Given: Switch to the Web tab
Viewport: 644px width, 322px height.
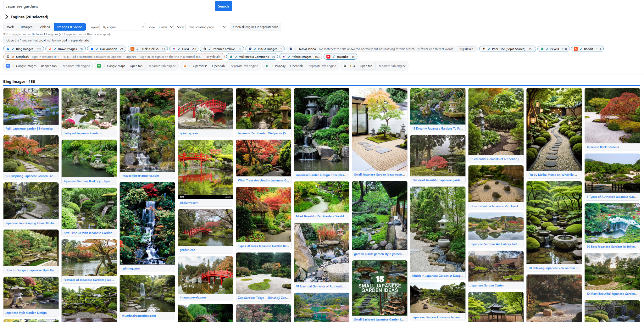Looking at the screenshot, I should tap(10, 27).
